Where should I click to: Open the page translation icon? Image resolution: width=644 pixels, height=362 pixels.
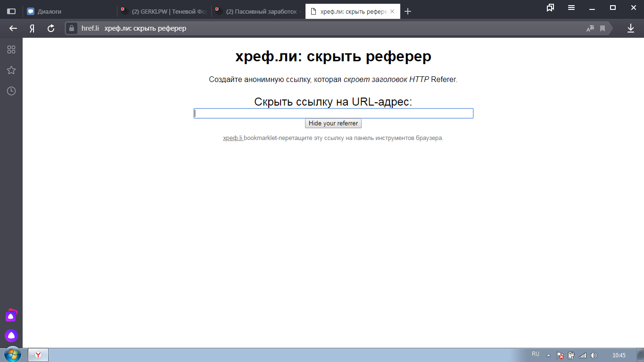pyautogui.click(x=590, y=29)
